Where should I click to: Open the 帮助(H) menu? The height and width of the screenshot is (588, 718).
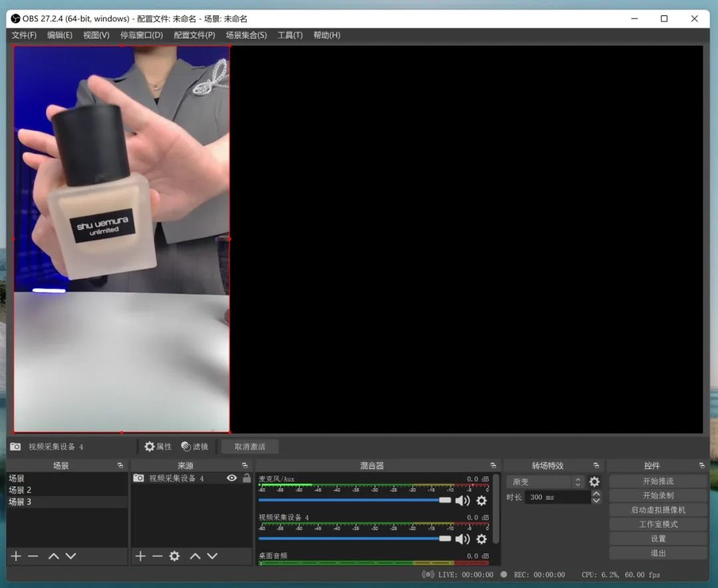[327, 35]
